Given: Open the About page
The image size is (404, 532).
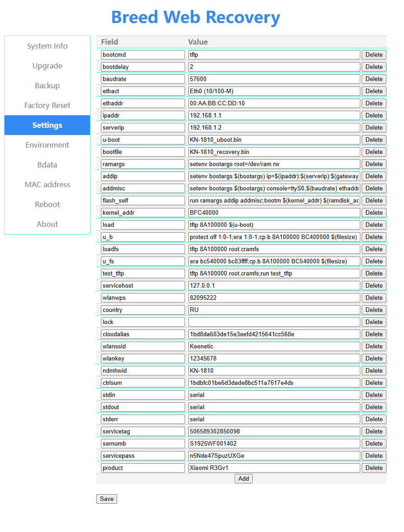Looking at the screenshot, I should click(x=47, y=224).
